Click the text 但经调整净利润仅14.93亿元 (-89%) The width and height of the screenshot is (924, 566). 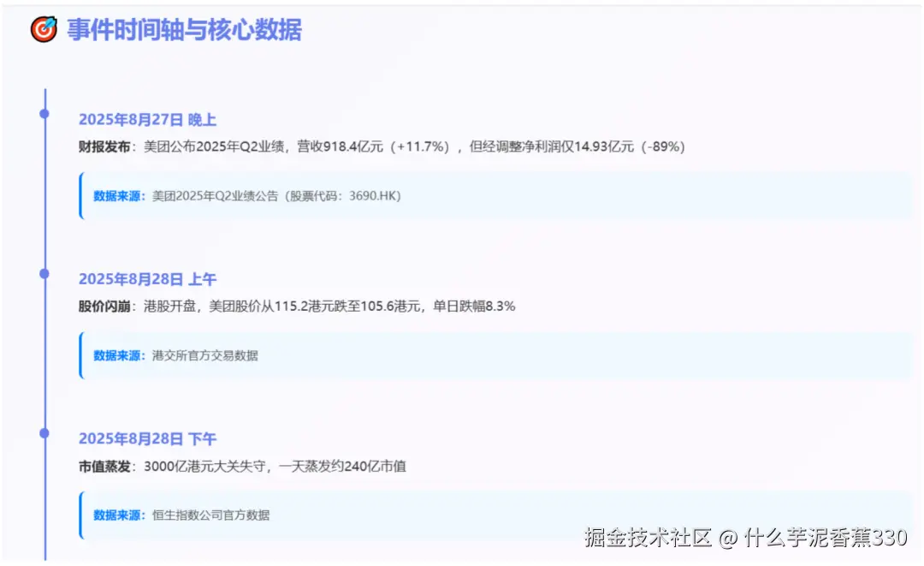577,146
